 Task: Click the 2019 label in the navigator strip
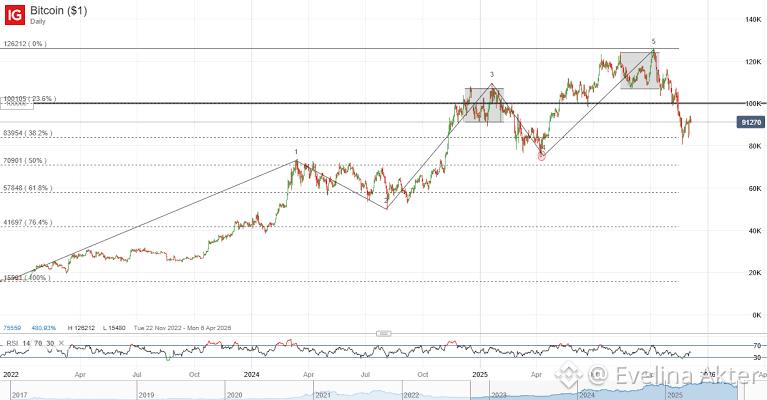(146, 395)
